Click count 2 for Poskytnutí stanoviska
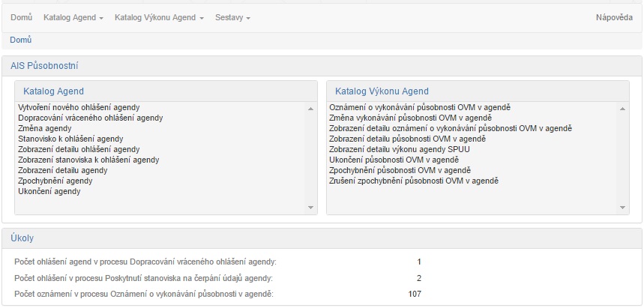644x308 pixels. [x=419, y=278]
